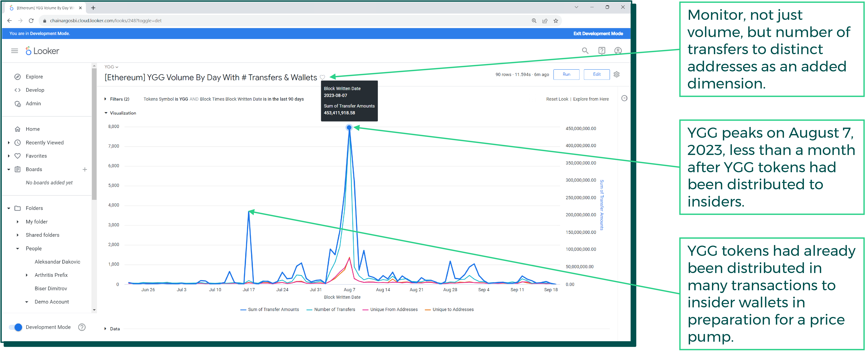
Task: Click the sidebar scrollbar thumb
Action: pyautogui.click(x=94, y=134)
